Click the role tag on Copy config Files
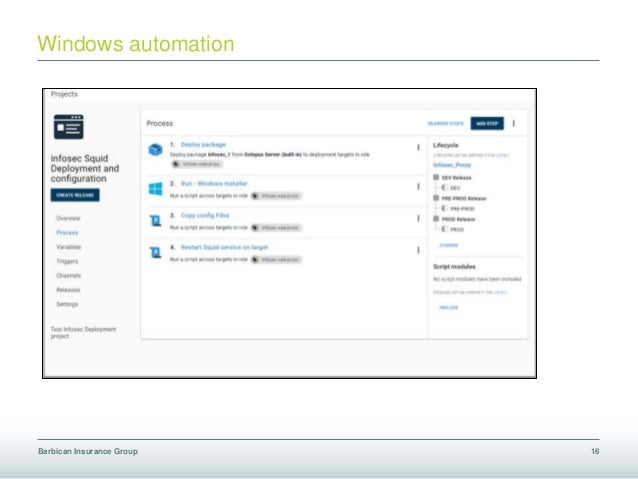The image size is (638, 479). coord(276,227)
